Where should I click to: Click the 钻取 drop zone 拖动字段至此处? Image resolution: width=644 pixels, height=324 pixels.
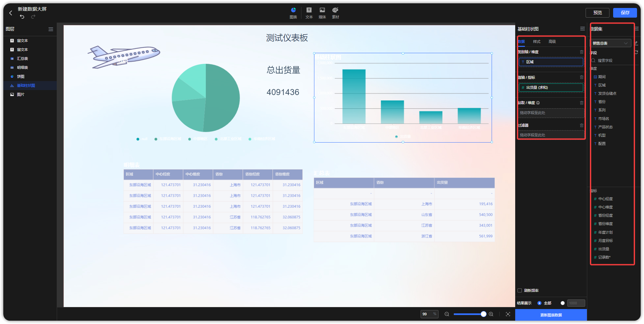(x=551, y=113)
